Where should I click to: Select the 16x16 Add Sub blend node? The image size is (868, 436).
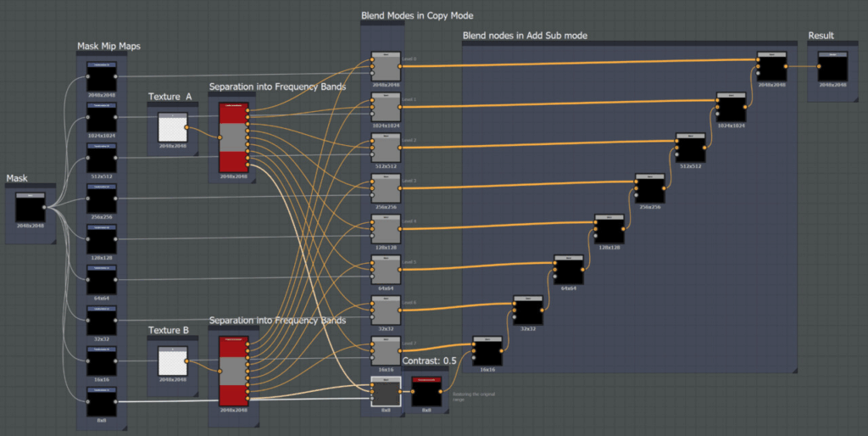[x=487, y=350]
